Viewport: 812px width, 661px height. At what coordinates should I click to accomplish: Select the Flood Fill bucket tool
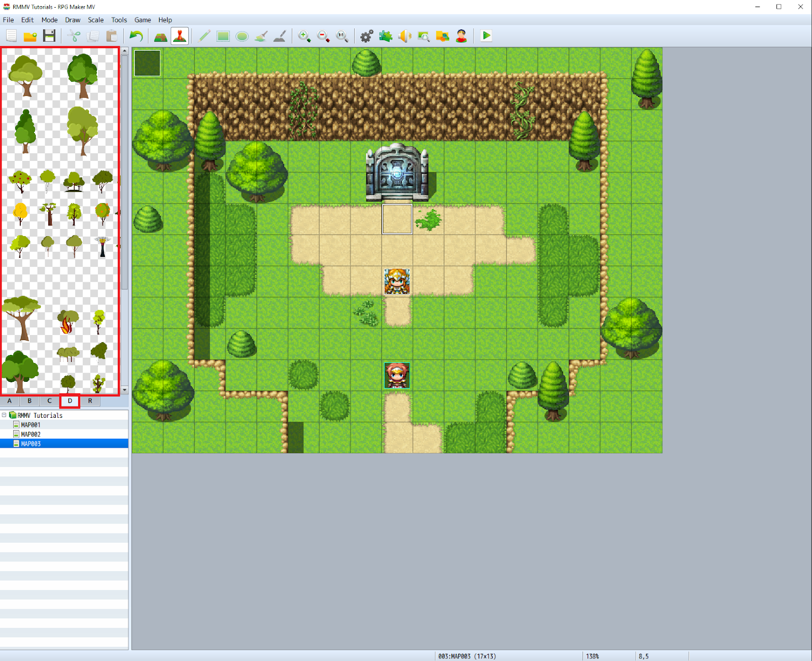pyautogui.click(x=261, y=36)
